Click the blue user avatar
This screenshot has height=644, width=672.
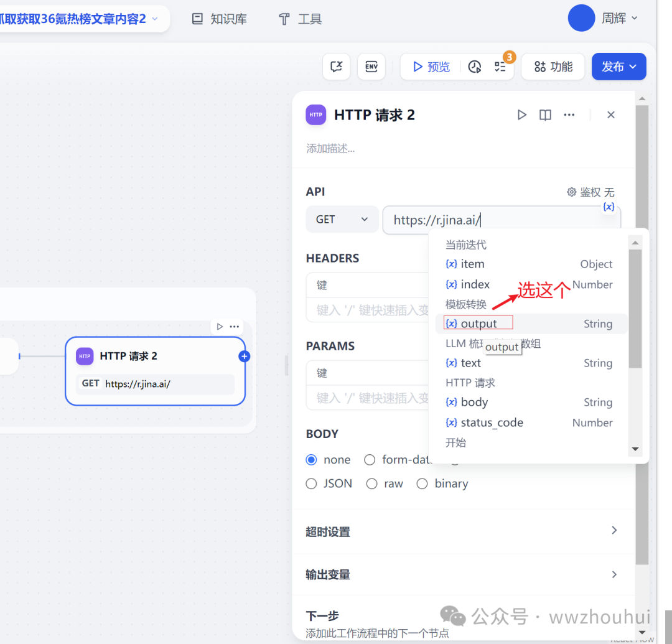click(x=581, y=18)
